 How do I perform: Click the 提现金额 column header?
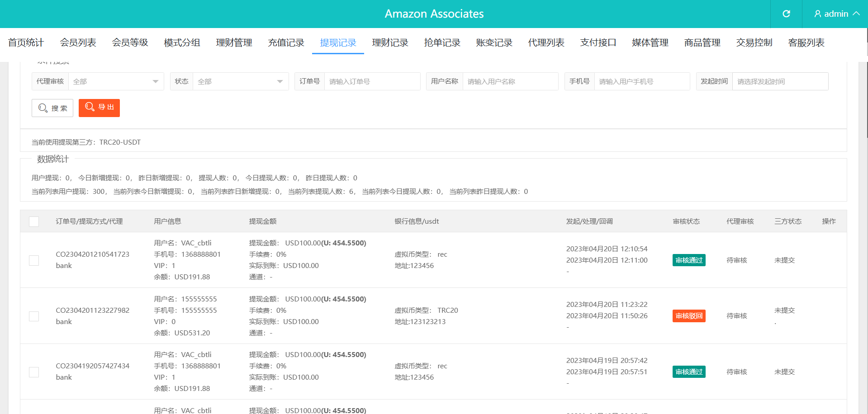(263, 221)
